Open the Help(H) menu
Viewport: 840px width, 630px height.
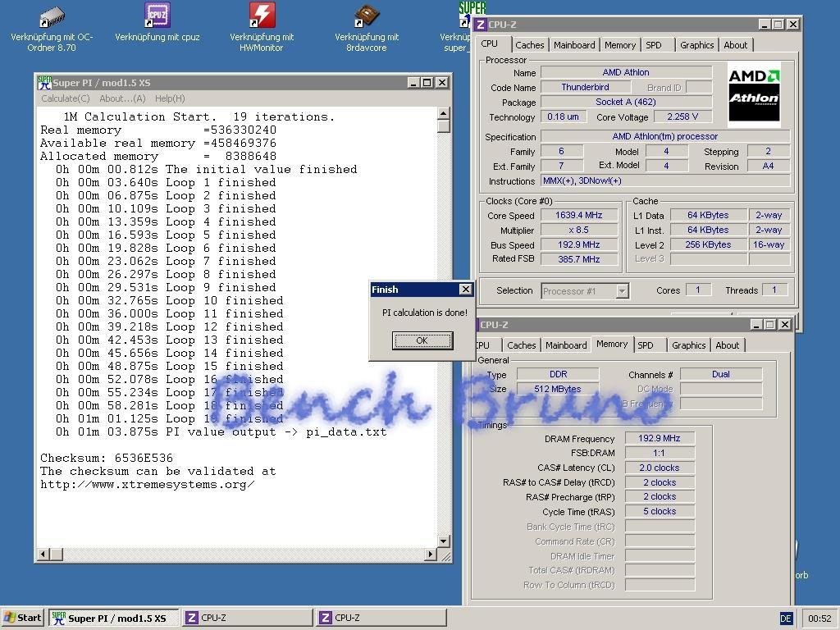click(170, 98)
